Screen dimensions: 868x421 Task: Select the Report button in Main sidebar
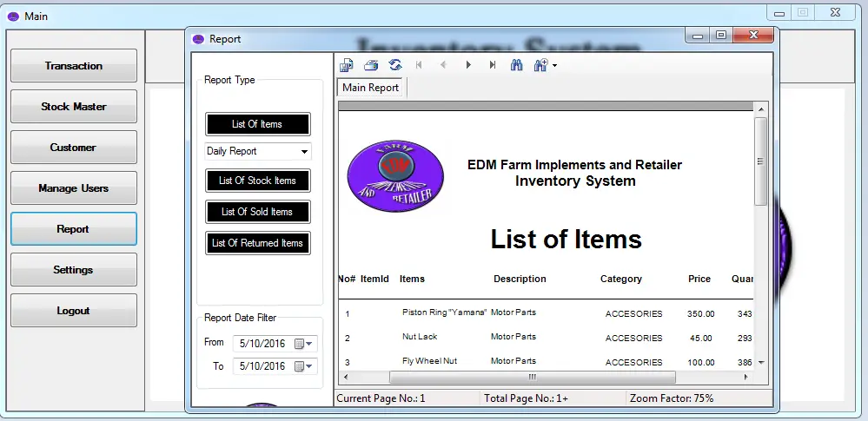(74, 229)
